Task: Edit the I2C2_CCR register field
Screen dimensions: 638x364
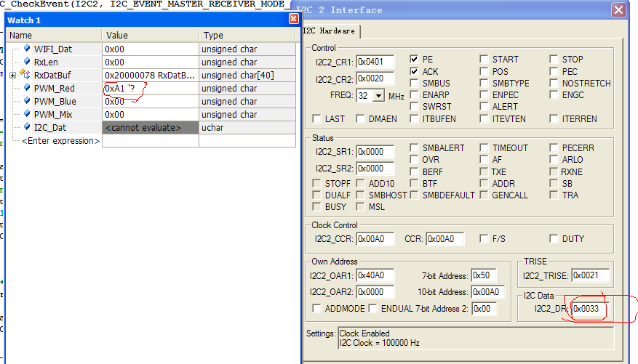Action: [375, 239]
